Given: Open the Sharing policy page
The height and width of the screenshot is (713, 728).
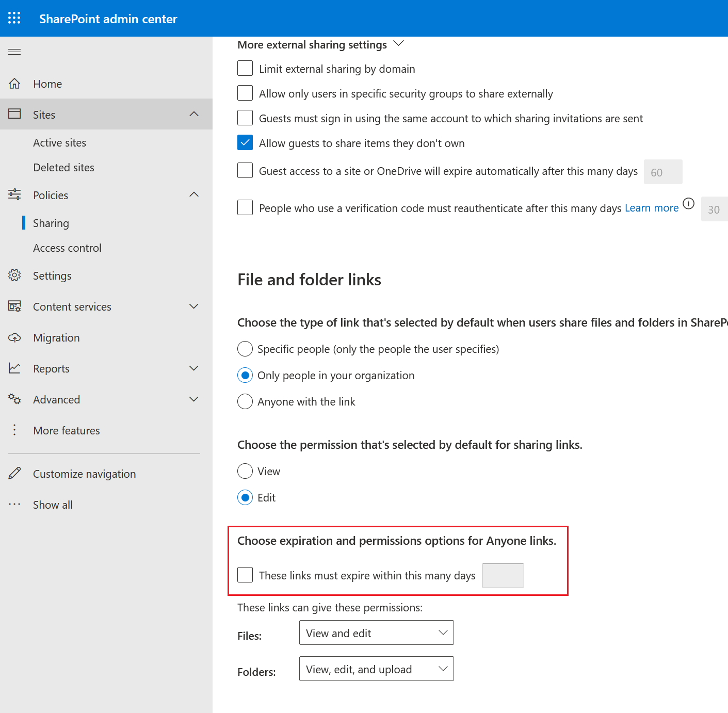Looking at the screenshot, I should (x=51, y=223).
